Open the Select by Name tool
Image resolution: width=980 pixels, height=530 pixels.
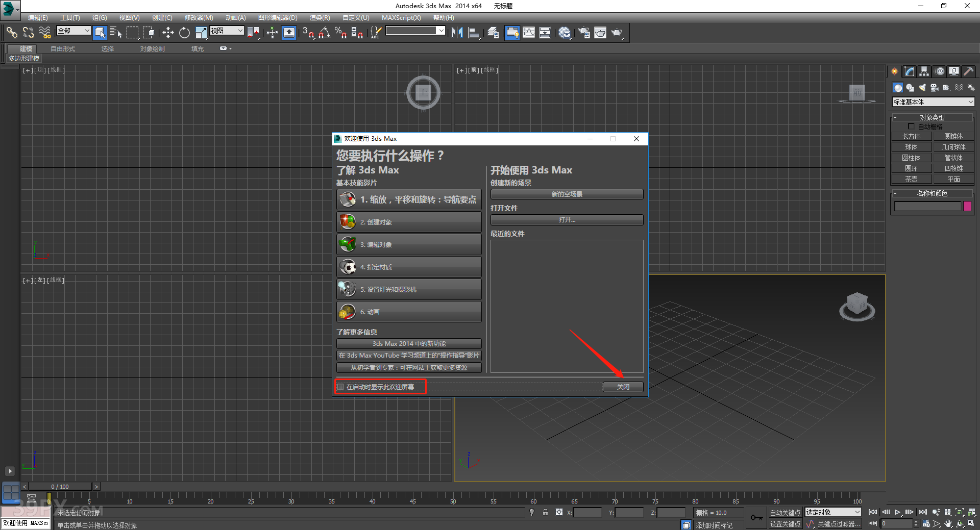pyautogui.click(x=116, y=33)
